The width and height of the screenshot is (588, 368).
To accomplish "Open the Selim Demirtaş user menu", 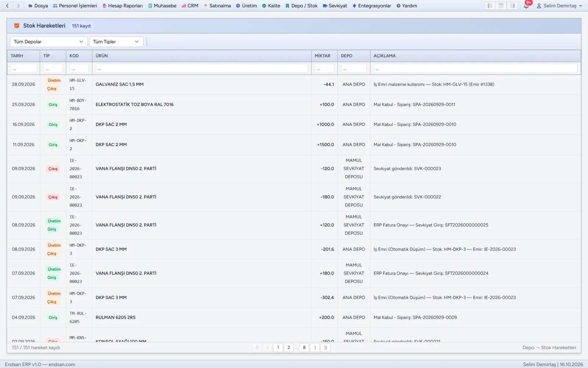I will (x=559, y=6).
